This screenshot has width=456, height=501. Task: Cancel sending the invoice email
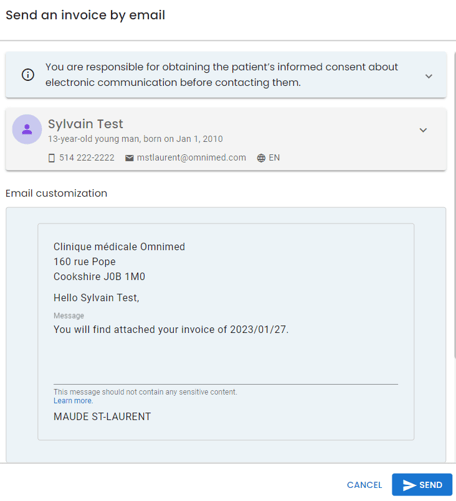(x=364, y=485)
